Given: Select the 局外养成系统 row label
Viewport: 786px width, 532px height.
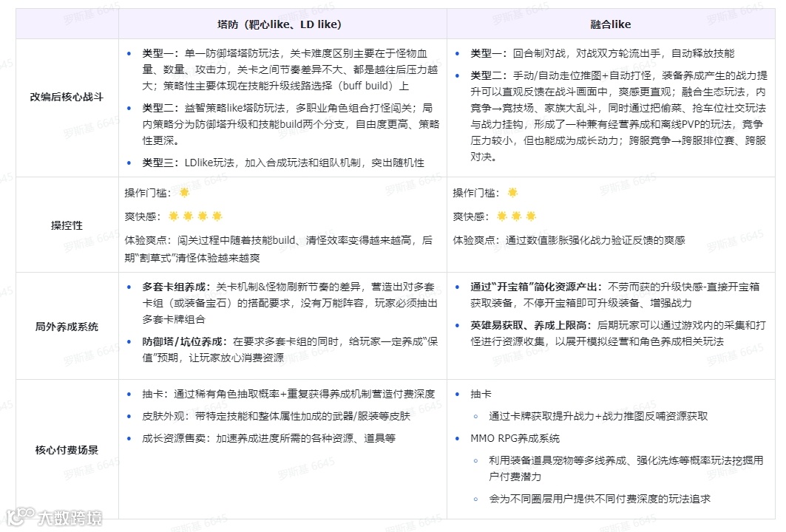Looking at the screenshot, I should 67,327.
